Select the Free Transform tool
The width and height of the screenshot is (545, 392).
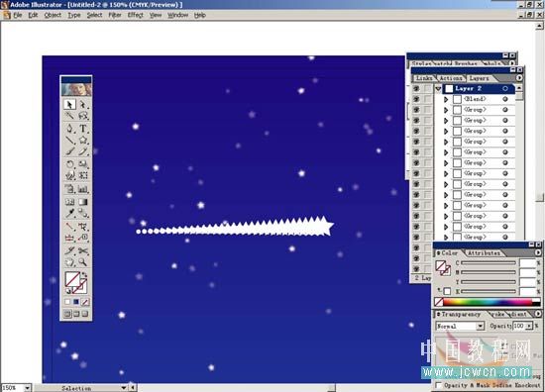[x=83, y=175]
